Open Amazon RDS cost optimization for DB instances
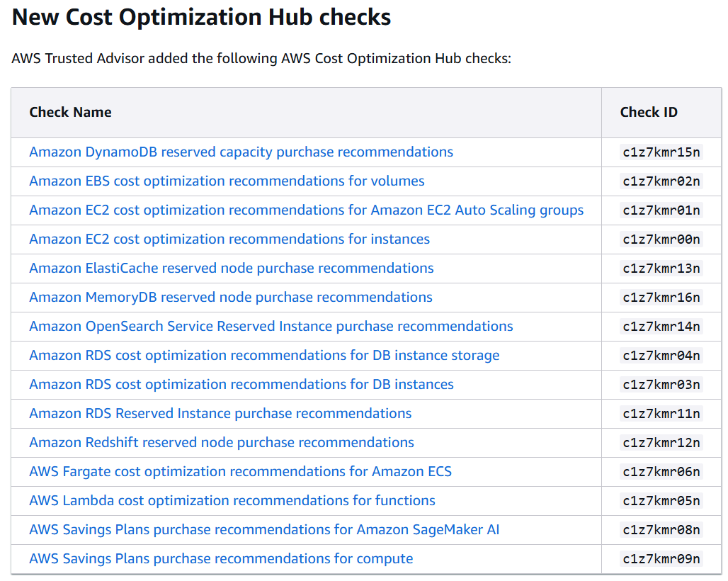 [x=241, y=384]
